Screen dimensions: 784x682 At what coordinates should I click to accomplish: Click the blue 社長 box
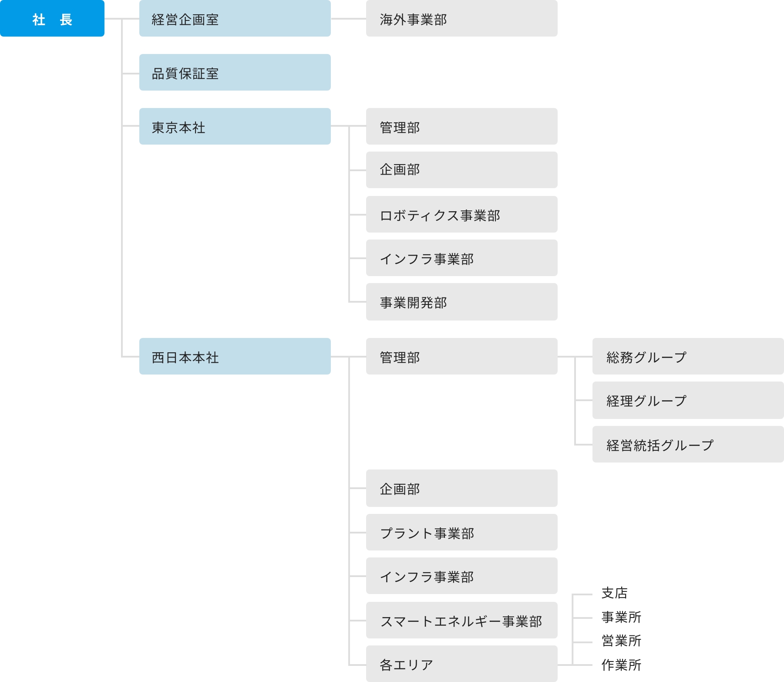click(52, 19)
